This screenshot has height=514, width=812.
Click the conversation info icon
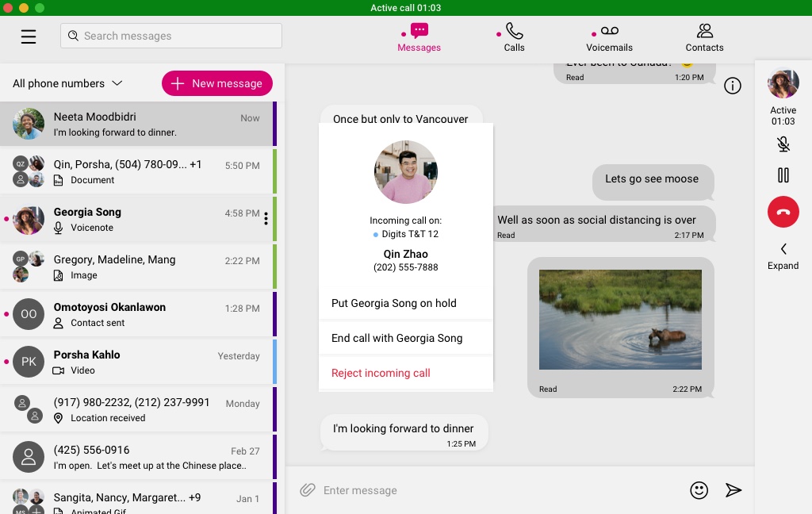(x=733, y=86)
